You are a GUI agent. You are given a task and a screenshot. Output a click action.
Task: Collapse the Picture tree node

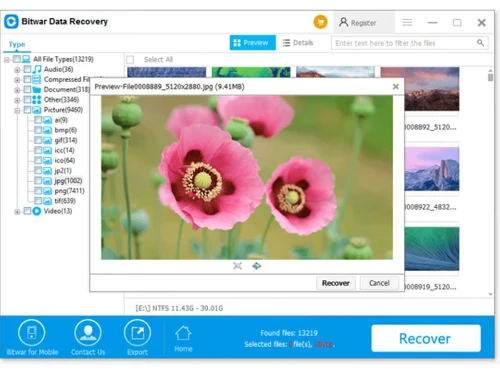[17, 110]
